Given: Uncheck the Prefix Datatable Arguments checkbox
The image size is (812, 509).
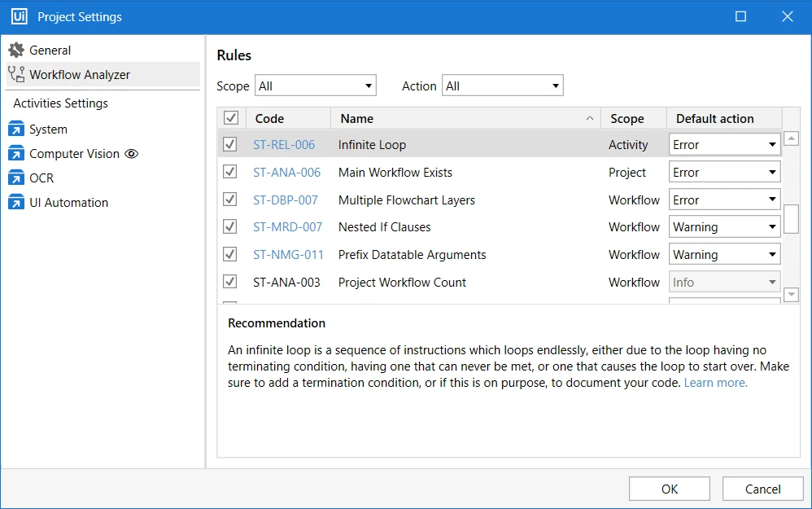Looking at the screenshot, I should (x=230, y=254).
